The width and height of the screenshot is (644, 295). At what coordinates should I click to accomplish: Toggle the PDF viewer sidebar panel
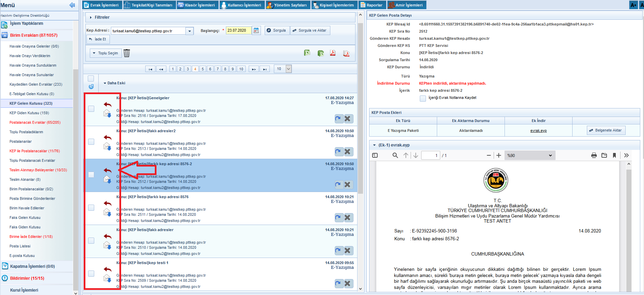tap(375, 155)
